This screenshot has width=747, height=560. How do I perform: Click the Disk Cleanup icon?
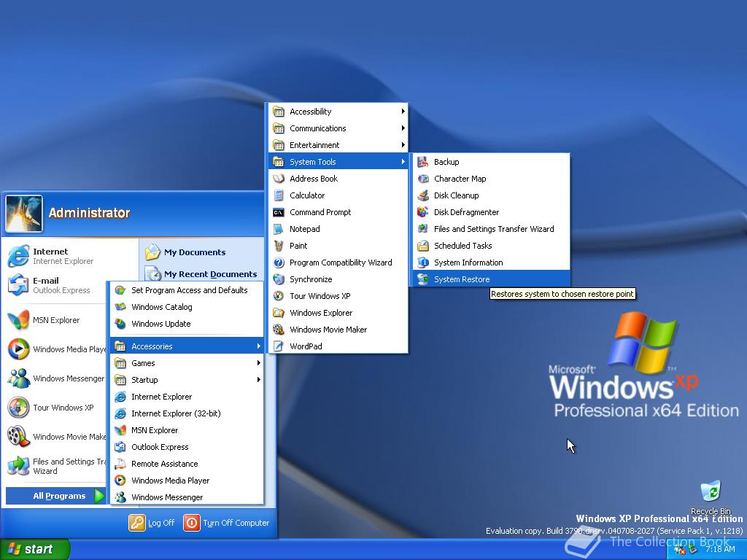tap(422, 195)
